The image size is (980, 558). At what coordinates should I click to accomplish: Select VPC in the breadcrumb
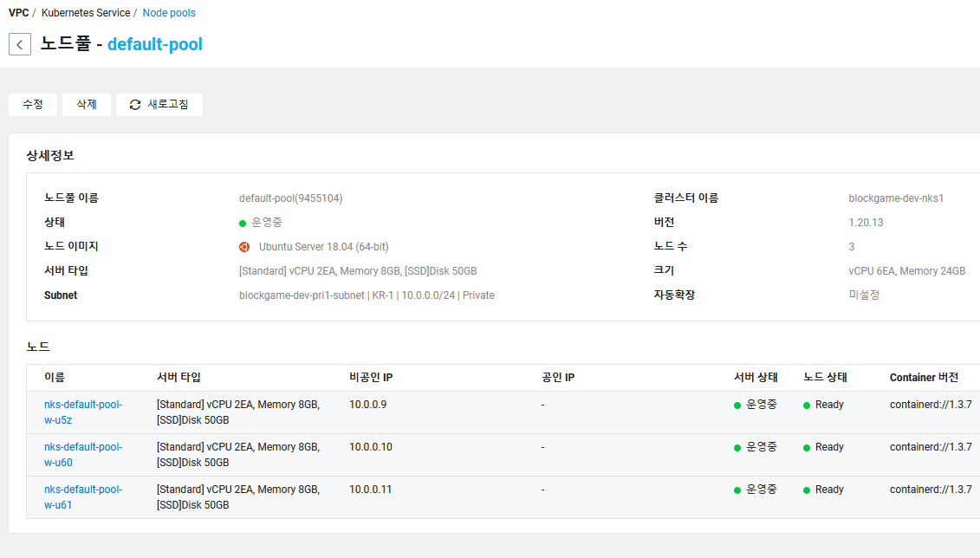(x=19, y=12)
